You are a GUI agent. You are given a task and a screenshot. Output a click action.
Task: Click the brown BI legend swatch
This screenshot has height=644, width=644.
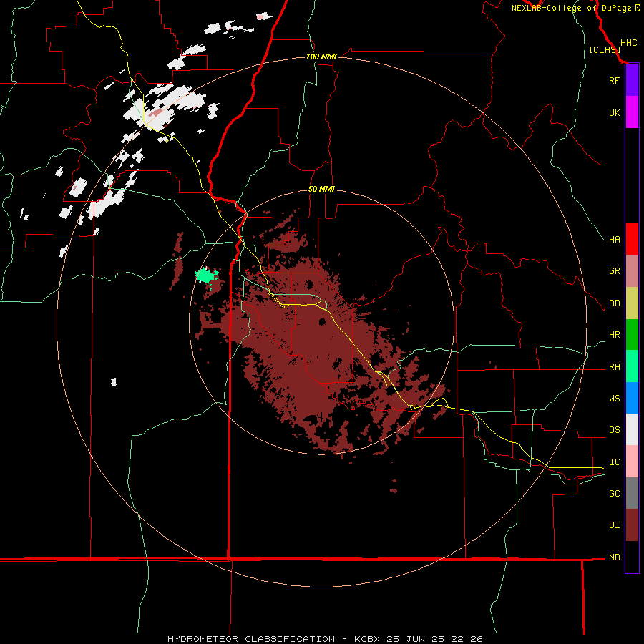pyautogui.click(x=632, y=525)
